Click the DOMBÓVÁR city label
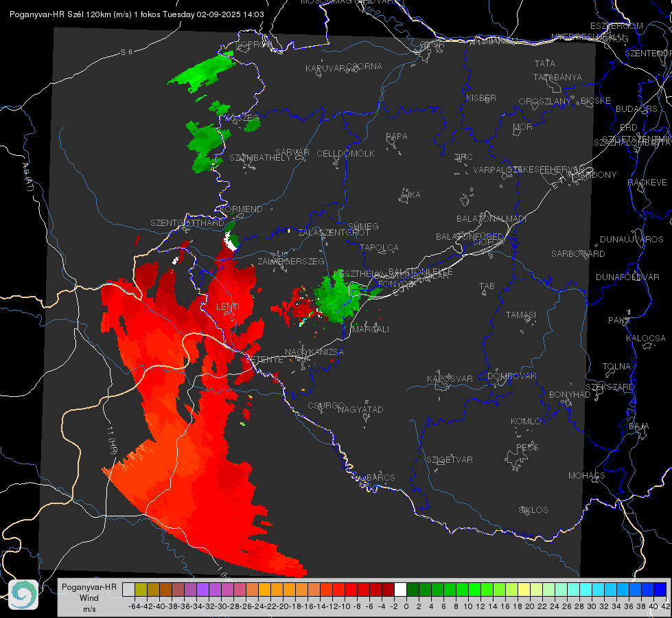The height and width of the screenshot is (618, 672). tap(511, 376)
